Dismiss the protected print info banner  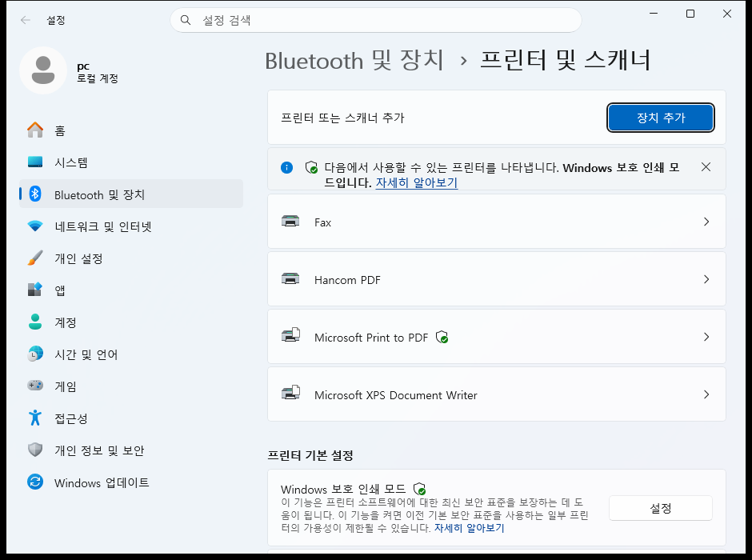tap(706, 167)
